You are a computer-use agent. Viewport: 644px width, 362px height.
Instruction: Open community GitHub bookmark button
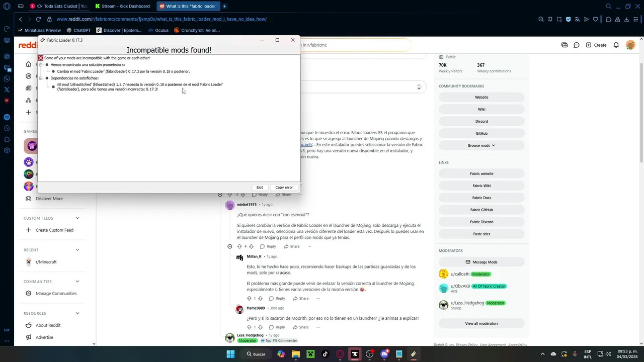tap(481, 133)
